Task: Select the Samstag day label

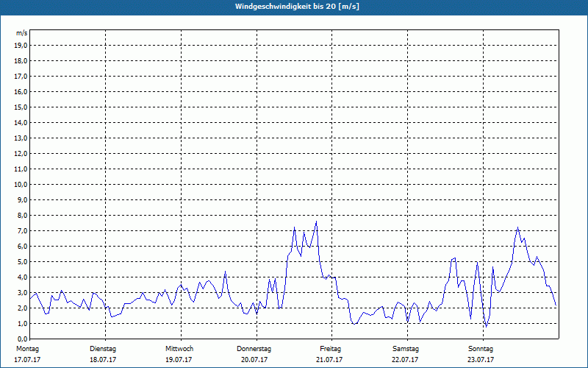Action: pyautogui.click(x=406, y=349)
